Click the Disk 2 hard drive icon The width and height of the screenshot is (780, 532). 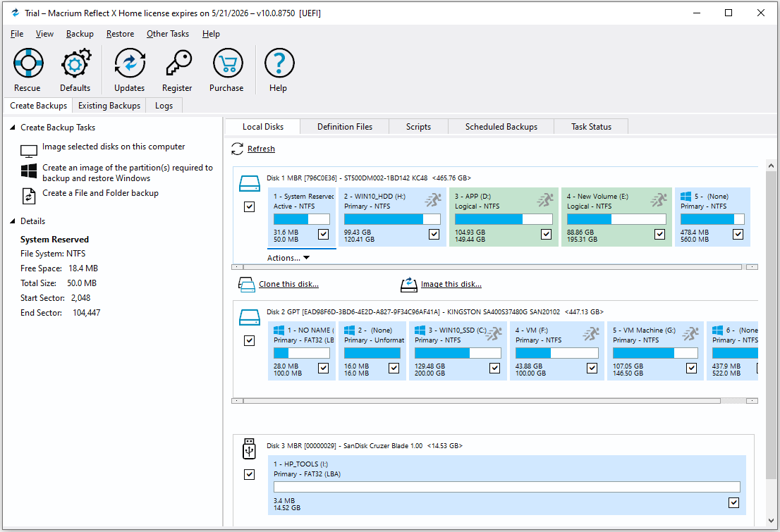[x=249, y=317]
